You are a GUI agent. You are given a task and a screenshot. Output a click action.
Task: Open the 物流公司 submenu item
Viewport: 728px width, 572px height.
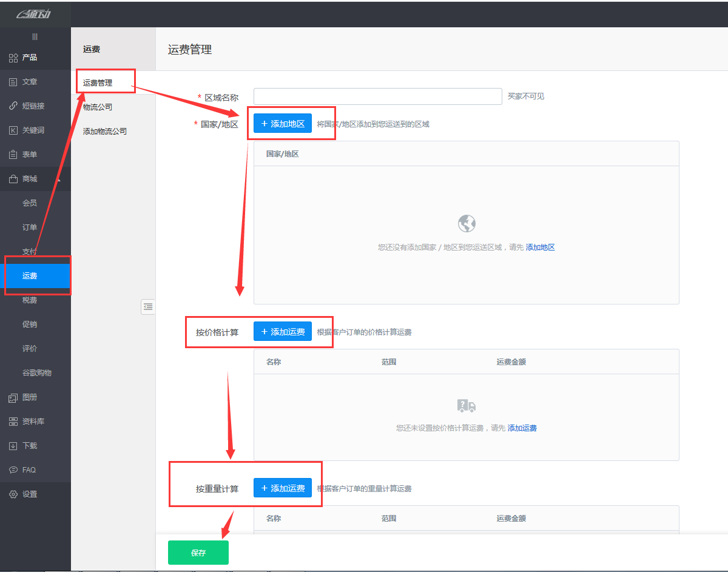pyautogui.click(x=98, y=107)
